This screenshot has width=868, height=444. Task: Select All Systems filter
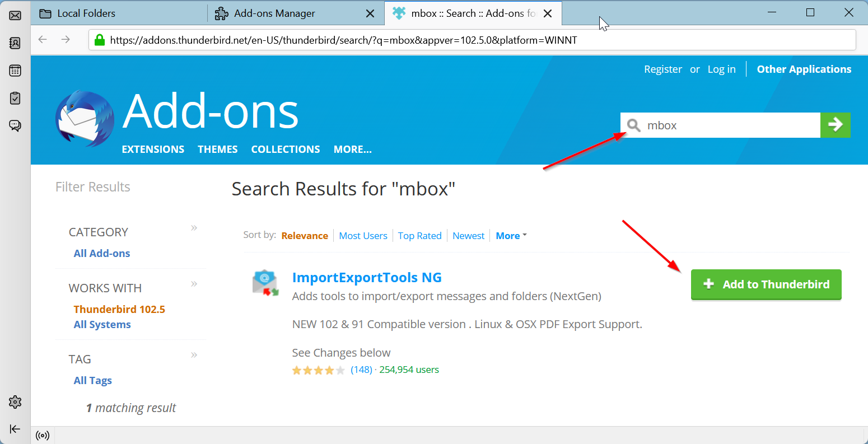coord(102,325)
